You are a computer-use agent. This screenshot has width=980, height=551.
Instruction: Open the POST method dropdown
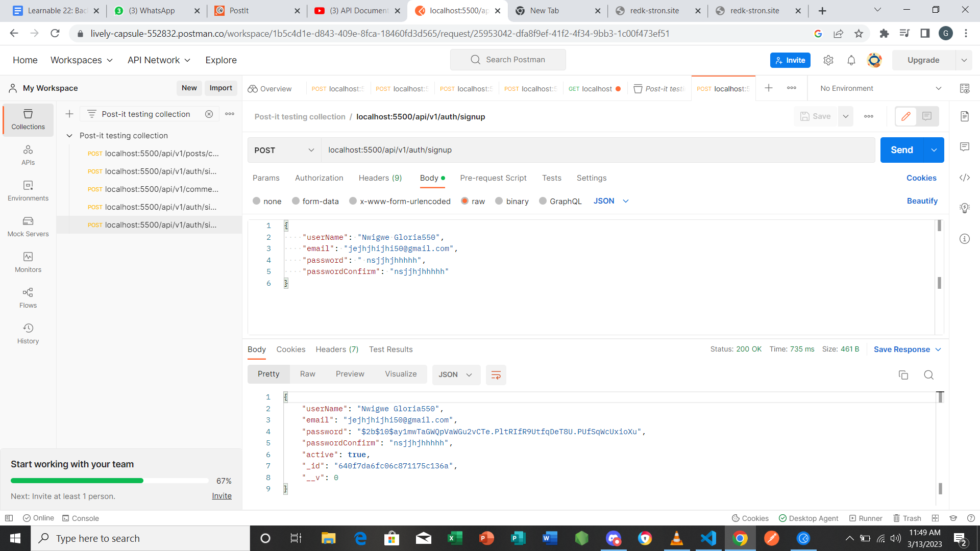tap(284, 150)
